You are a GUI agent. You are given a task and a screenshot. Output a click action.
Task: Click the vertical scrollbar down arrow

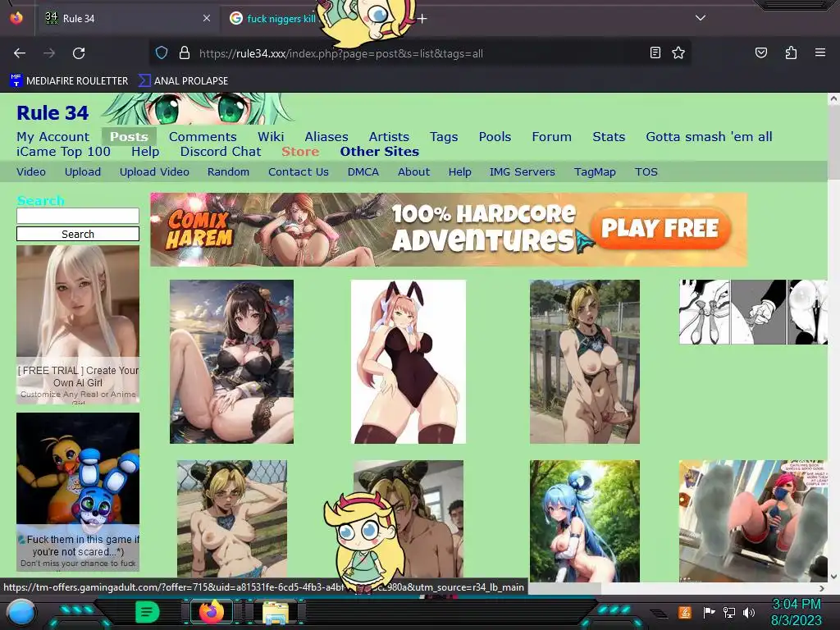click(x=833, y=577)
